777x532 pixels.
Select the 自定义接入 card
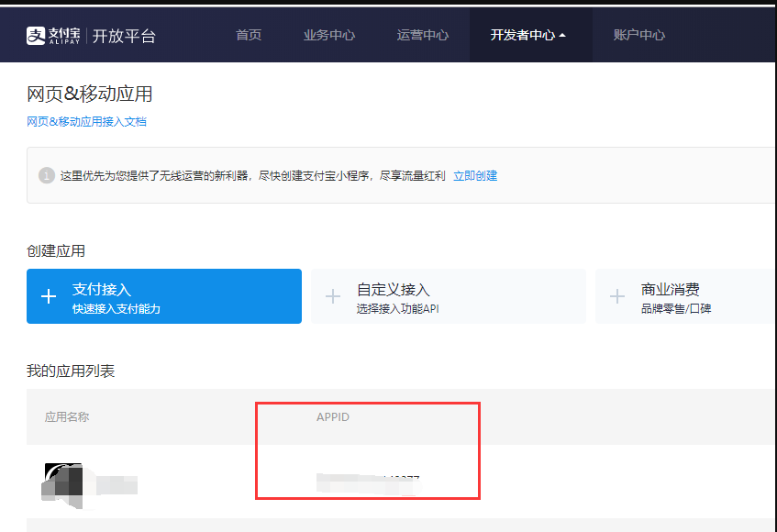449,296
